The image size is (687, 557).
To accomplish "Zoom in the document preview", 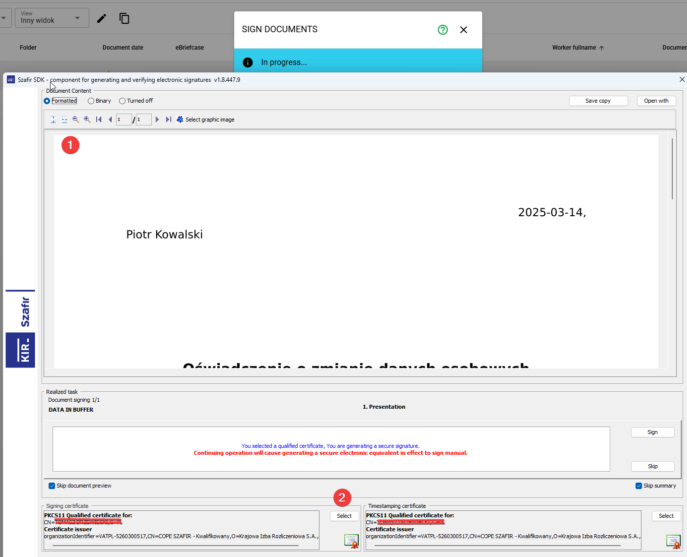I will 87,120.
